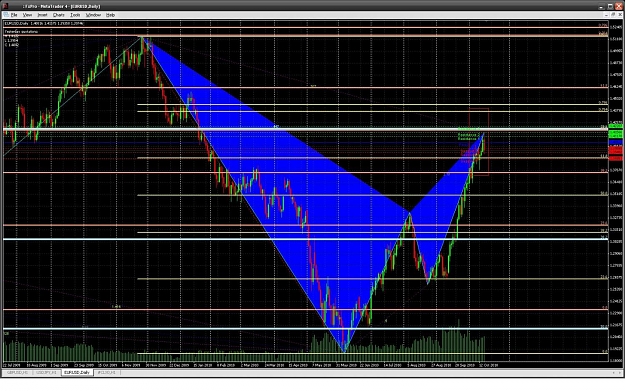
Task: Click the 30 Nov 2009 date label
Action: click(x=156, y=365)
